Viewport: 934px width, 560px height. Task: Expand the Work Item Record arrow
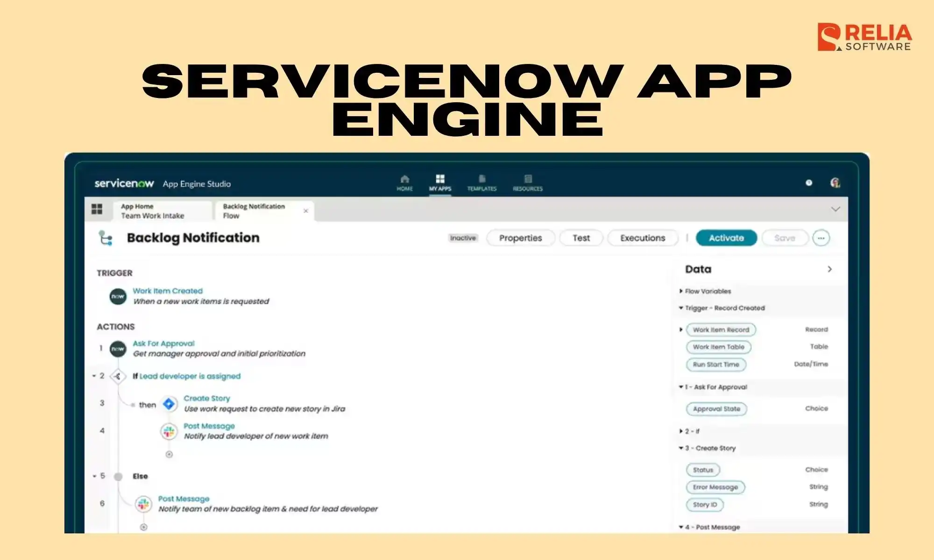point(681,329)
